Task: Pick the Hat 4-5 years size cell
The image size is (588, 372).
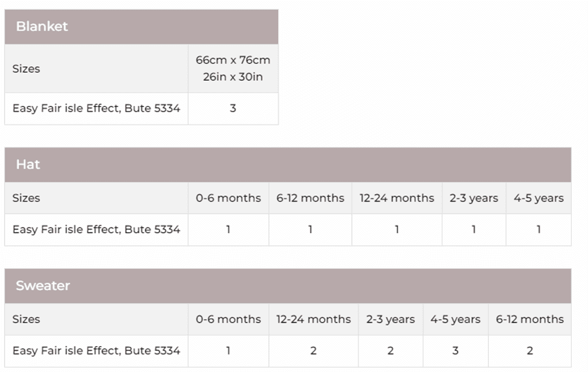Action: (x=538, y=198)
